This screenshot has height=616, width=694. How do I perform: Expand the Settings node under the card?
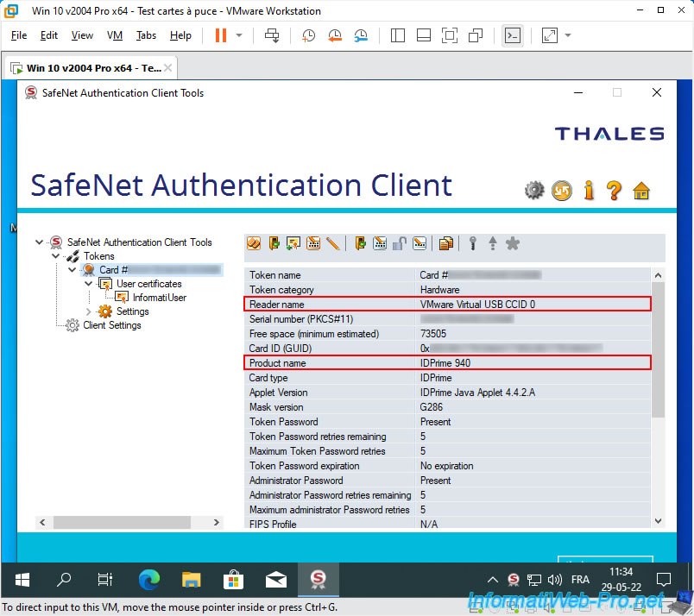tap(88, 311)
